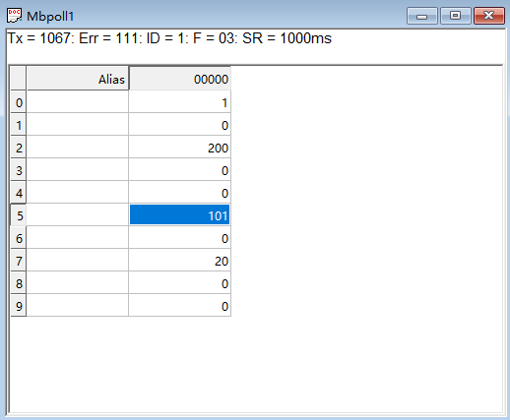Click the value cell showing 200
Screen dimensions: 510x420
[179, 148]
